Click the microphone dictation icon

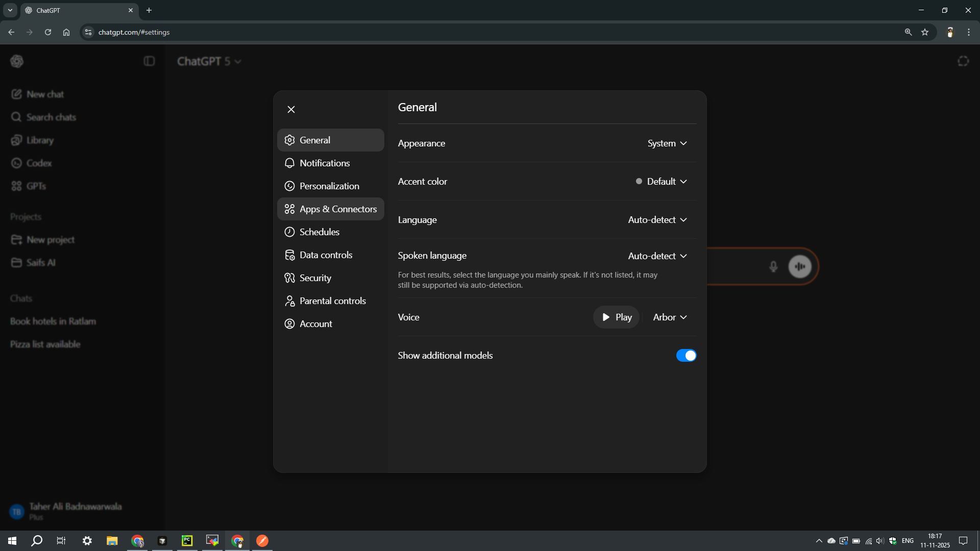coord(773,266)
